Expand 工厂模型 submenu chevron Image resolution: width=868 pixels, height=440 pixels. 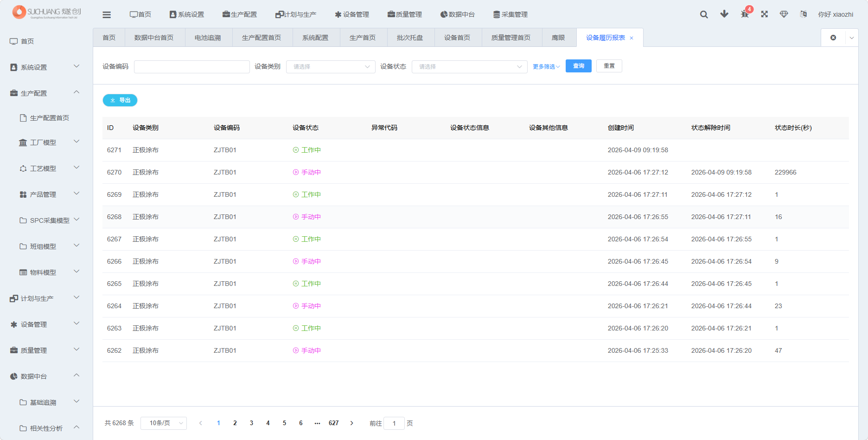click(x=77, y=142)
